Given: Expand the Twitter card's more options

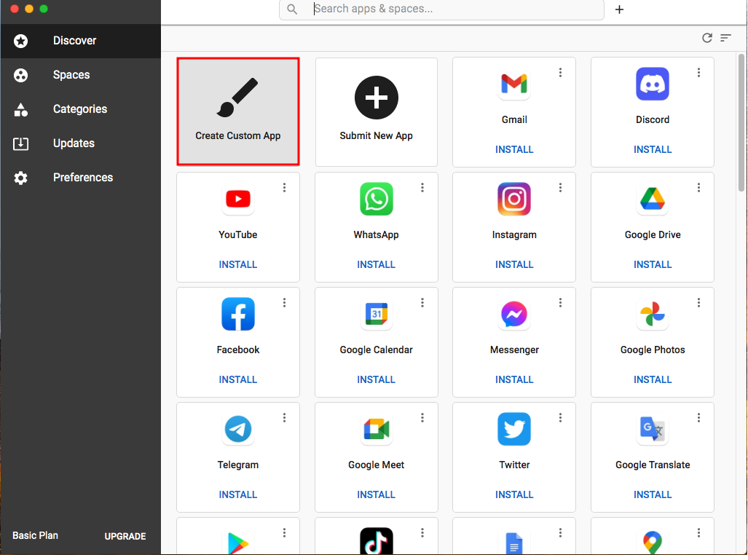Looking at the screenshot, I should point(560,418).
